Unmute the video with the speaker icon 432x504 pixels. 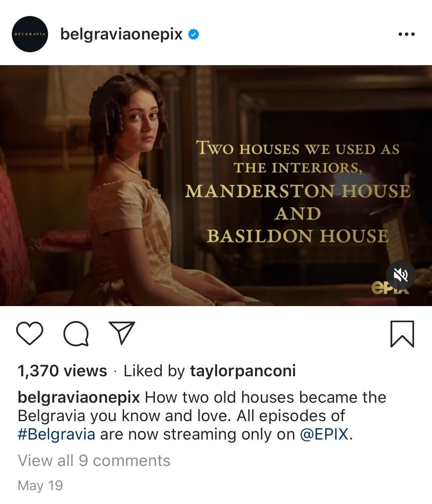(x=401, y=275)
